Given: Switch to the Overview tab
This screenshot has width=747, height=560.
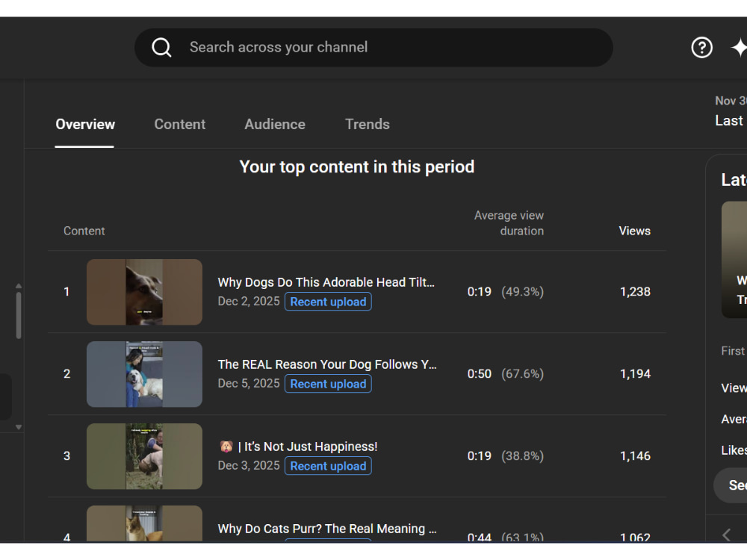Looking at the screenshot, I should (x=85, y=124).
